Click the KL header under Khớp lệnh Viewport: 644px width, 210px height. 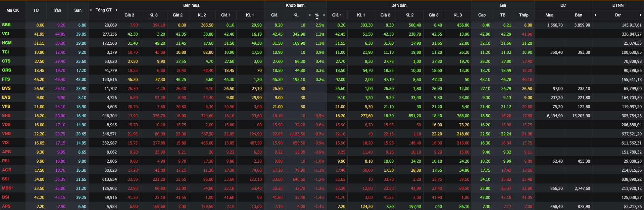[x=296, y=15]
